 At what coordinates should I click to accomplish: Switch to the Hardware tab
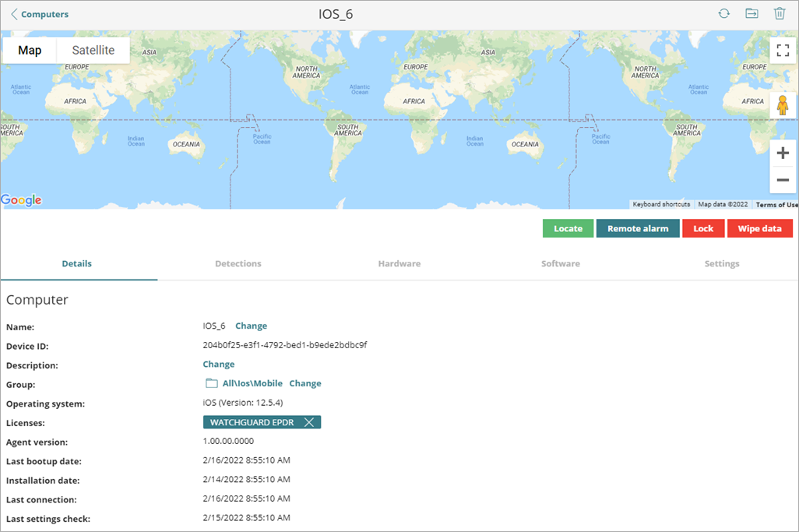(x=399, y=263)
